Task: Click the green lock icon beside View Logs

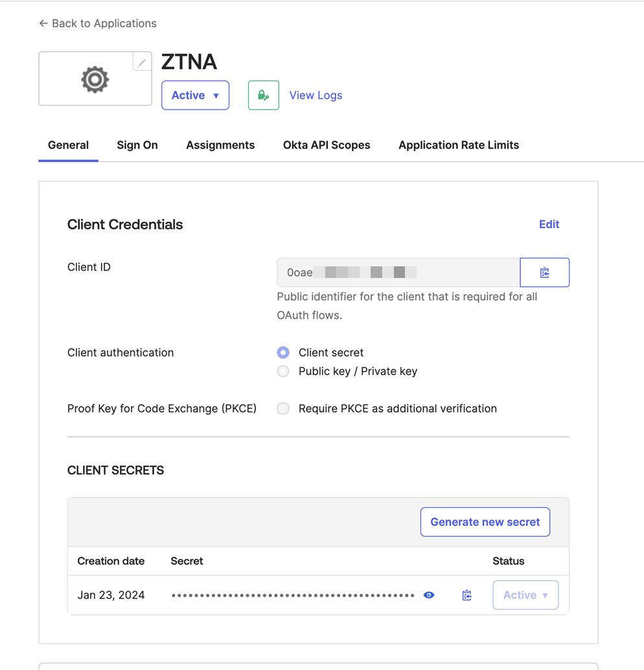Action: click(x=263, y=95)
